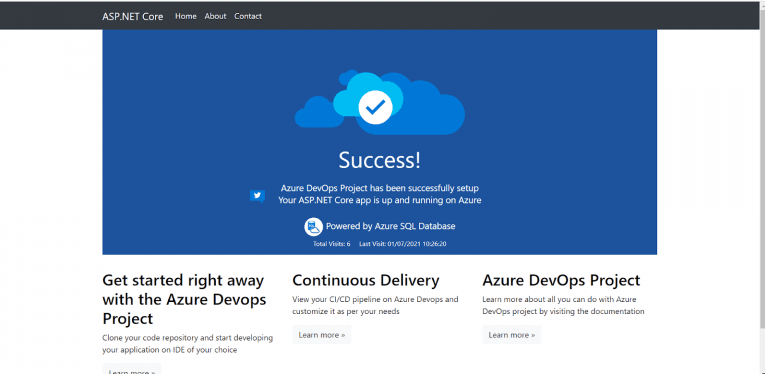The height and width of the screenshot is (374, 765).
Task: Click 'Clone your code repository' description text
Action: click(188, 344)
